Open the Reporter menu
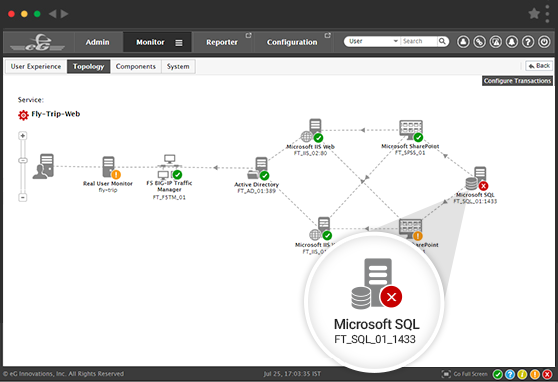 pos(222,42)
